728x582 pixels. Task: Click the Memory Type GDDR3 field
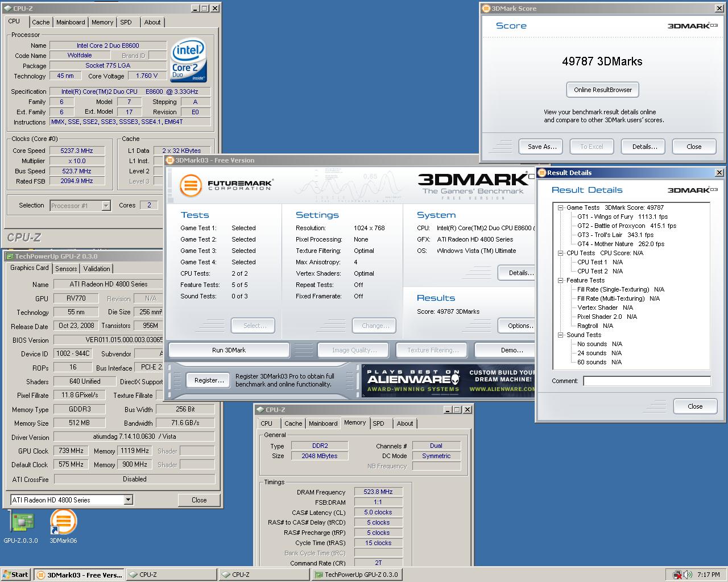[80, 409]
